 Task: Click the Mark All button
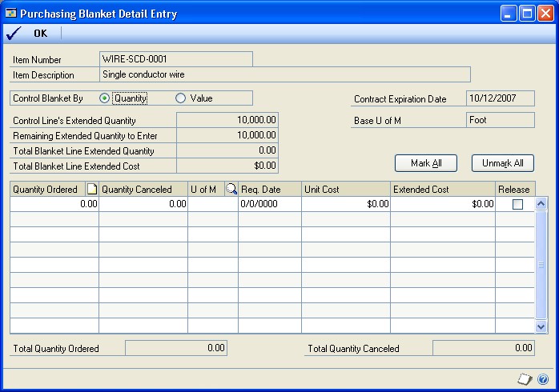pyautogui.click(x=426, y=163)
